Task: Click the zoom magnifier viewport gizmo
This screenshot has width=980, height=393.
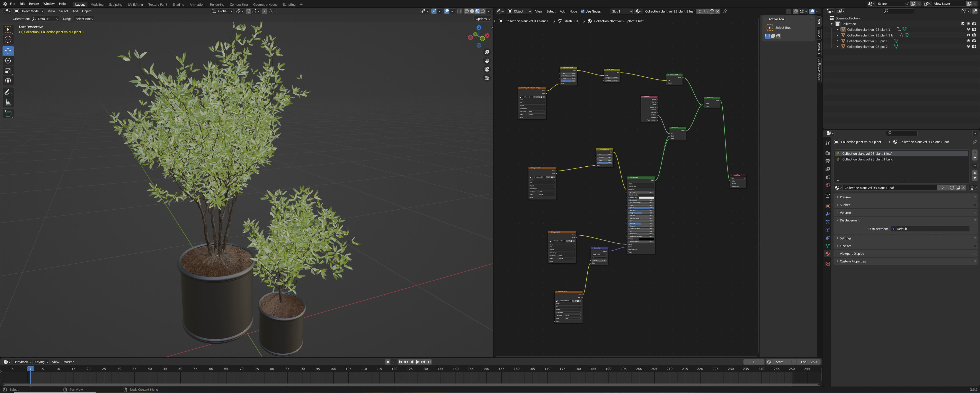Action: click(487, 52)
